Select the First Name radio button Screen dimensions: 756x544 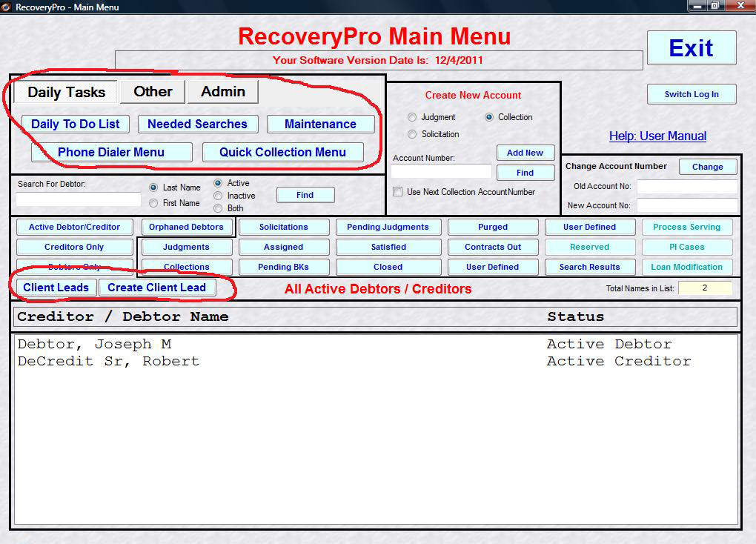[153, 203]
